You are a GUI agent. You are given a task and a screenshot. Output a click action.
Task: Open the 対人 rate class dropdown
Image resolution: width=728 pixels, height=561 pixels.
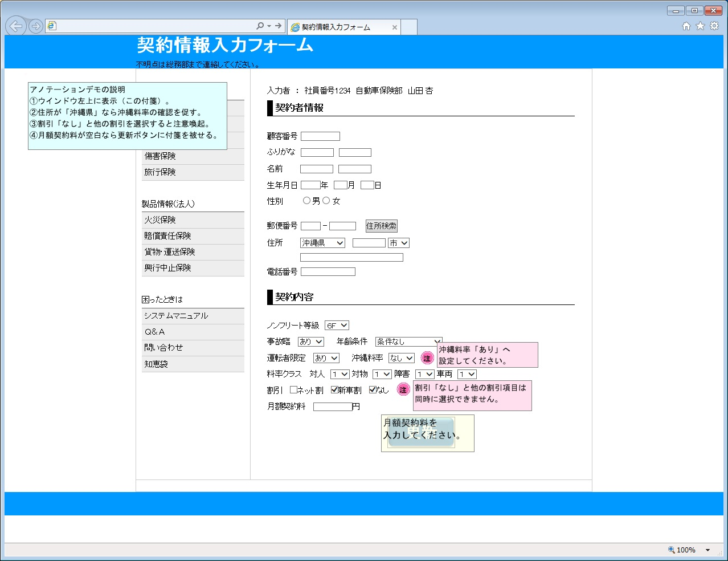coord(340,375)
